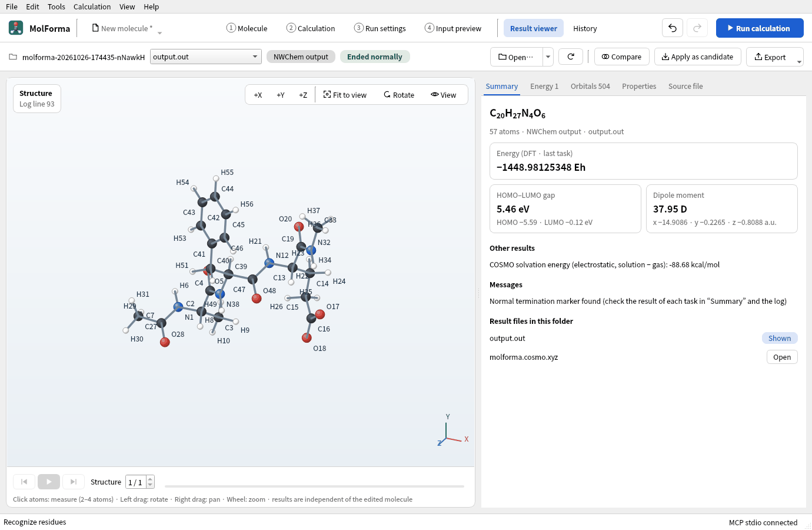Click the Open… button
The image size is (812, 530).
[x=516, y=57]
